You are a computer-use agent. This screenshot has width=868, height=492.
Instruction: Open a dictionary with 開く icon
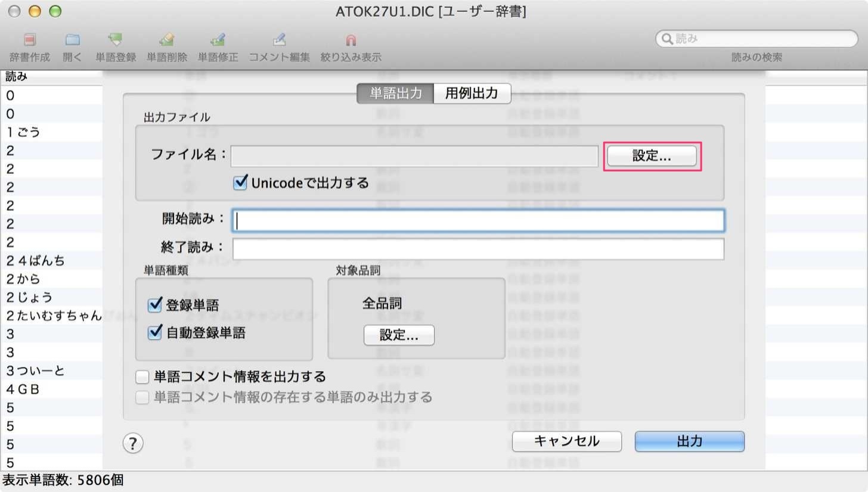coord(73,41)
